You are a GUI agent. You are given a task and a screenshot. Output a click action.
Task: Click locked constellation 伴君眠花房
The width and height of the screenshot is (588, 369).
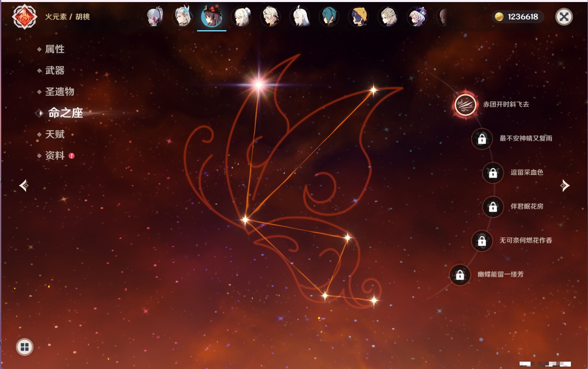[493, 207]
